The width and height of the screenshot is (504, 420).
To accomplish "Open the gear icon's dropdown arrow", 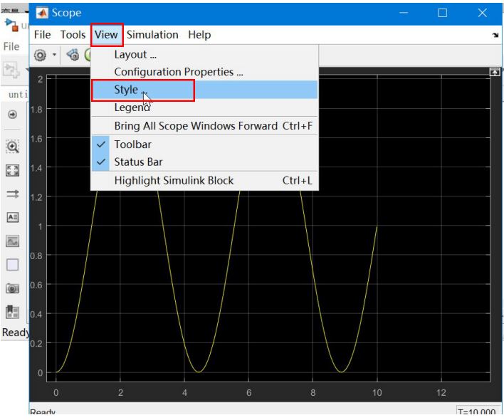I will coord(53,54).
